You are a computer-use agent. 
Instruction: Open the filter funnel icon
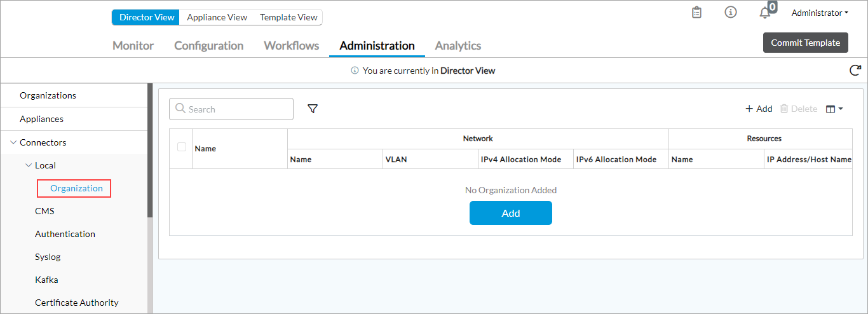[x=313, y=109]
